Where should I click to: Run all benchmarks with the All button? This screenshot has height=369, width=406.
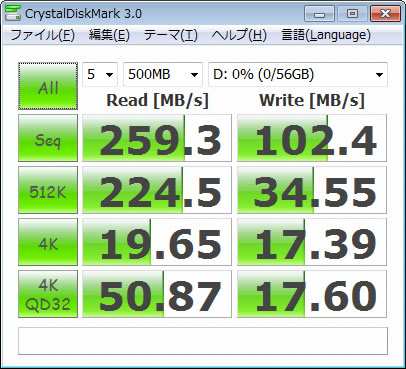click(x=48, y=86)
